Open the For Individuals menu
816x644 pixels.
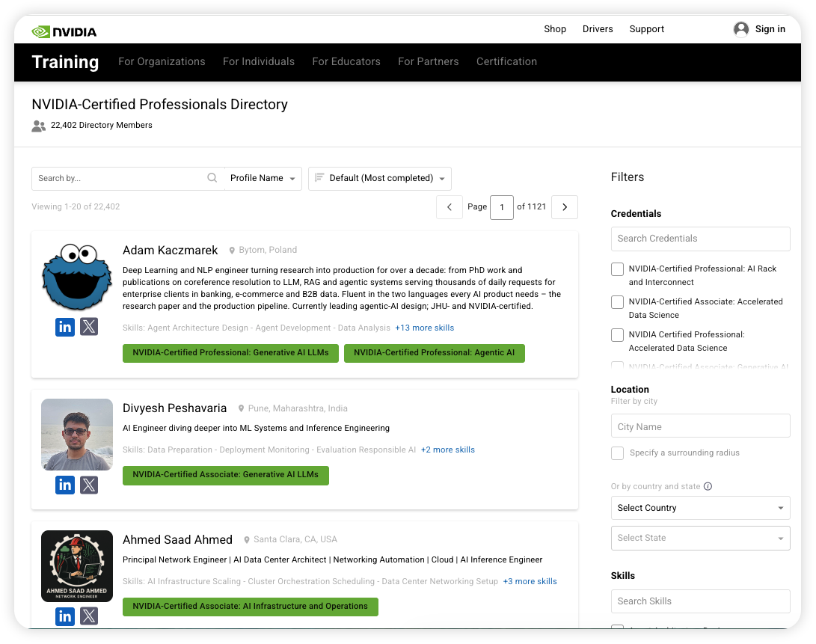259,61
